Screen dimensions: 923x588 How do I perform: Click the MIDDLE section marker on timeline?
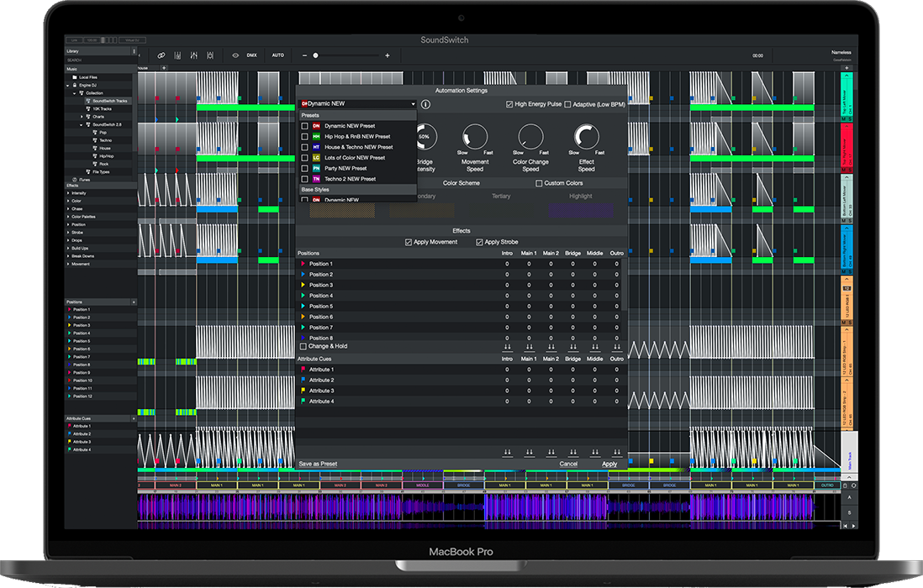[423, 486]
